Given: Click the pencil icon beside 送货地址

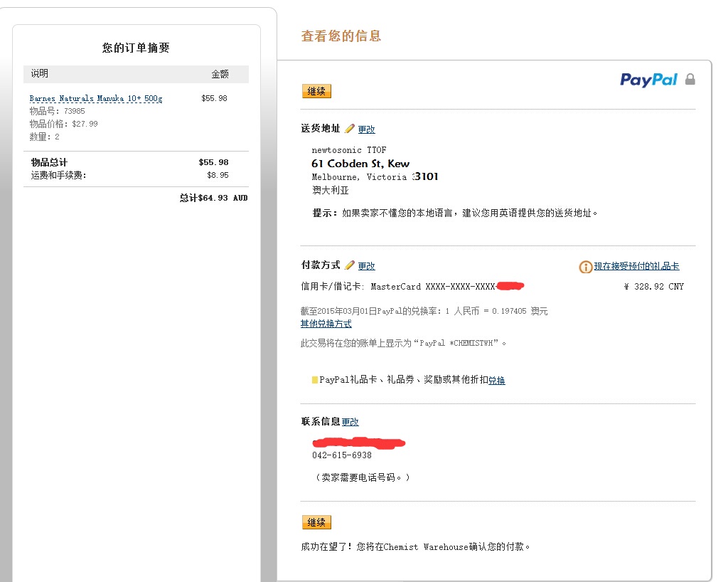Looking at the screenshot, I should point(350,129).
